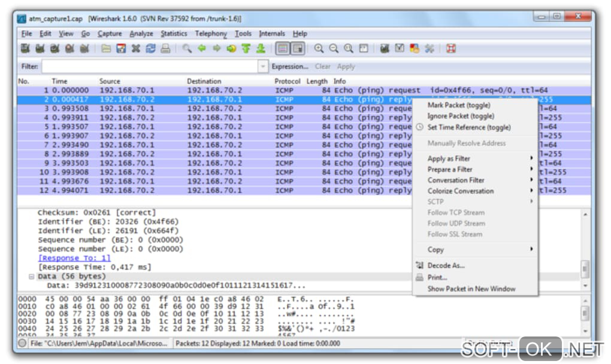Image resolution: width=611 pixels, height=364 pixels.
Task: Save this capture file as
Action: (x=121, y=48)
